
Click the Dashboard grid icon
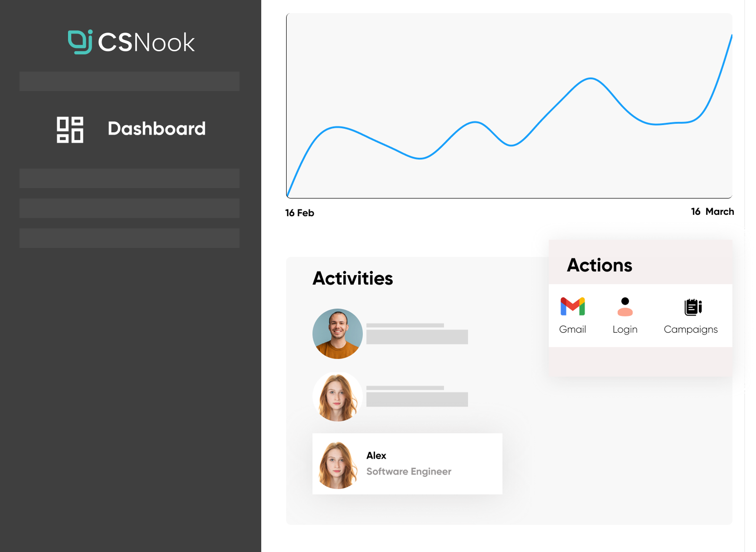(70, 130)
